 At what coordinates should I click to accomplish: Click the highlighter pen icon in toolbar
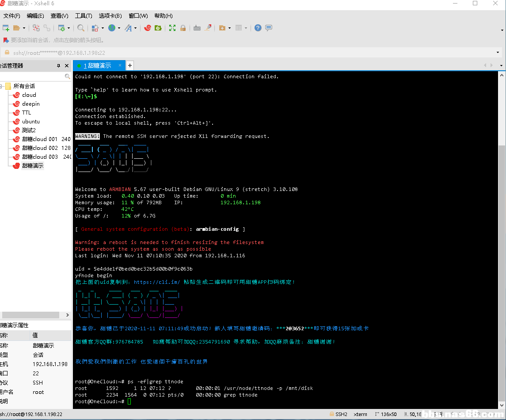(208, 28)
